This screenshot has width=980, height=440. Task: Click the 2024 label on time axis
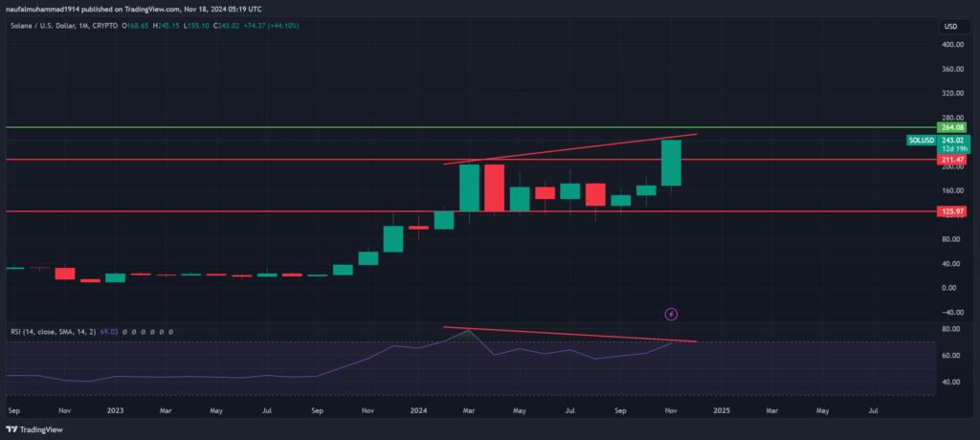[418, 409]
